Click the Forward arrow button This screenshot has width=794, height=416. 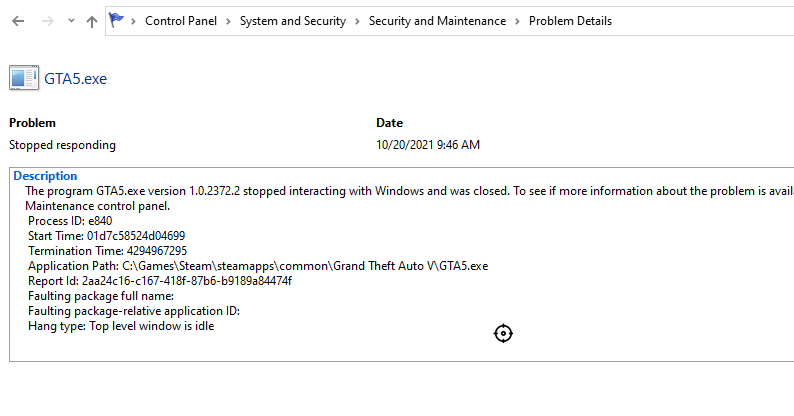pos(46,21)
